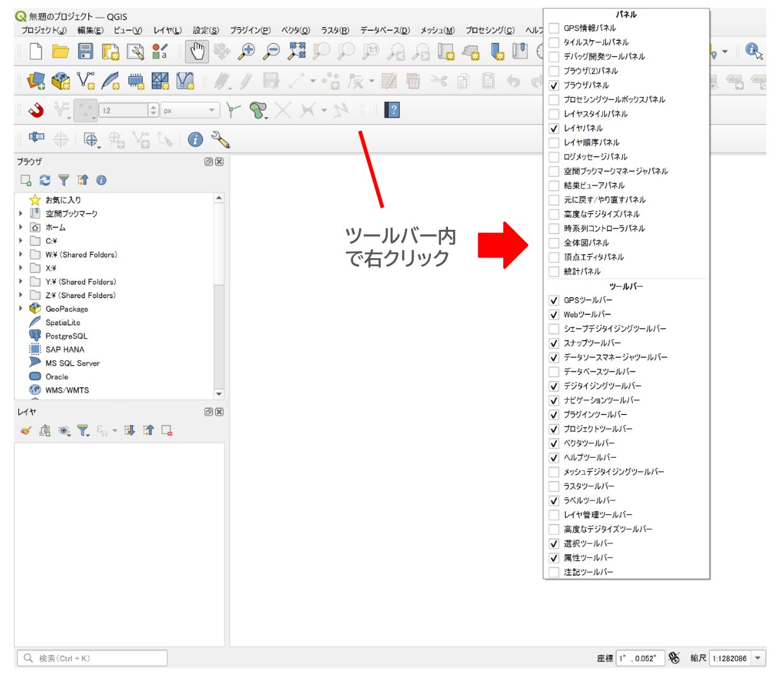Image resolution: width=784 pixels, height=675 pixels.
Task: Expand the C:¥ drive node
Action: click(x=21, y=241)
